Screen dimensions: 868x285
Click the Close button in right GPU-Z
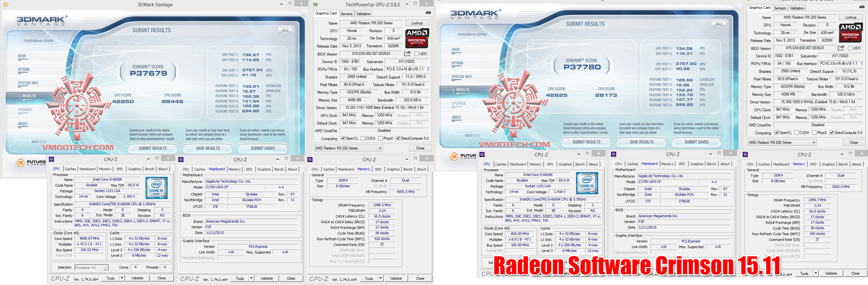(853, 142)
